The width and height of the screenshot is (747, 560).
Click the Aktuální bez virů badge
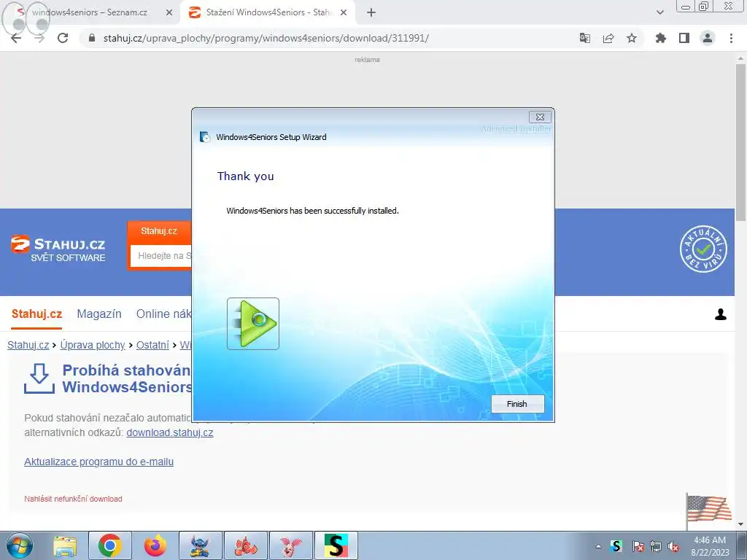704,249
